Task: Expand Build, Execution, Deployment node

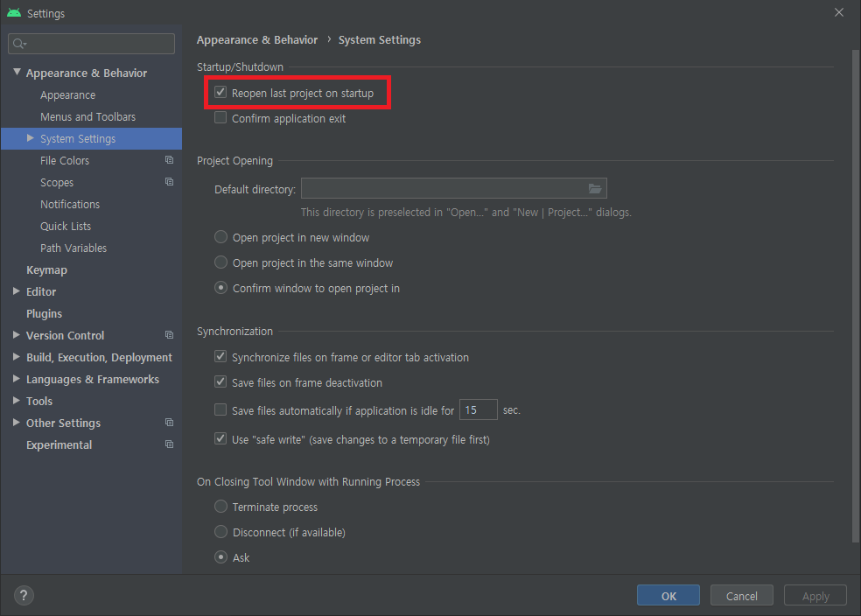Action: tap(17, 357)
